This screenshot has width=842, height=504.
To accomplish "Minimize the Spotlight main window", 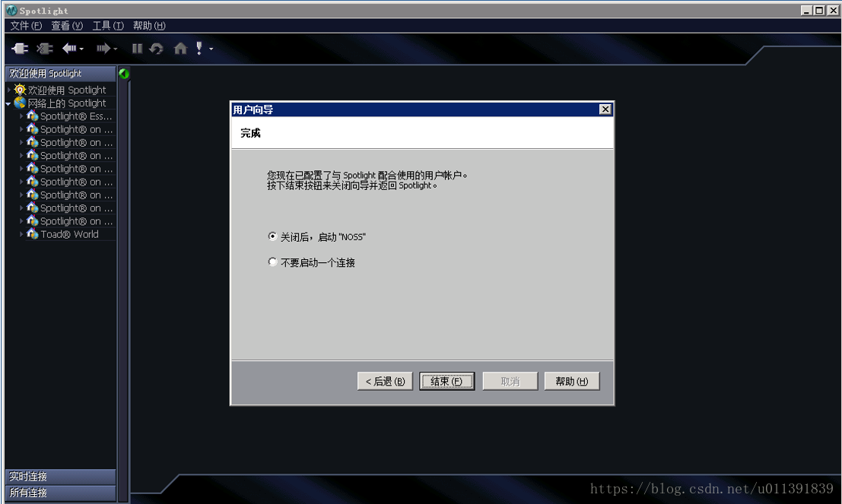I will pos(806,10).
